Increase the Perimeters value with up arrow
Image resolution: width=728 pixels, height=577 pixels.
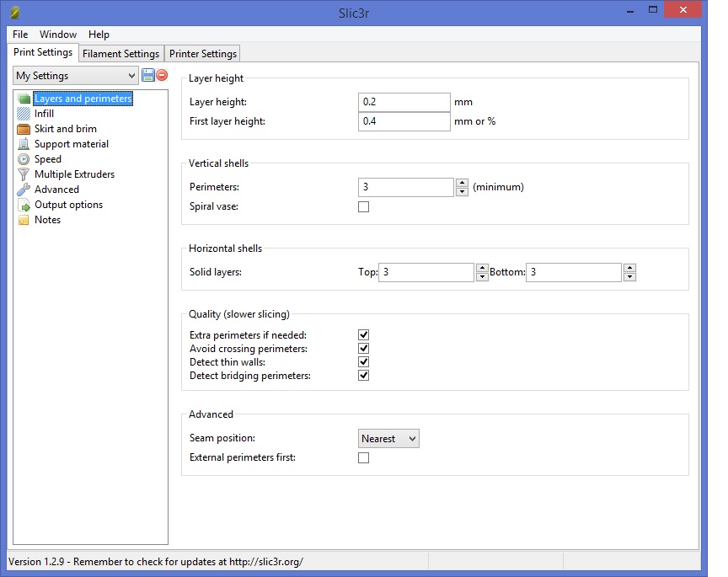tap(462, 183)
